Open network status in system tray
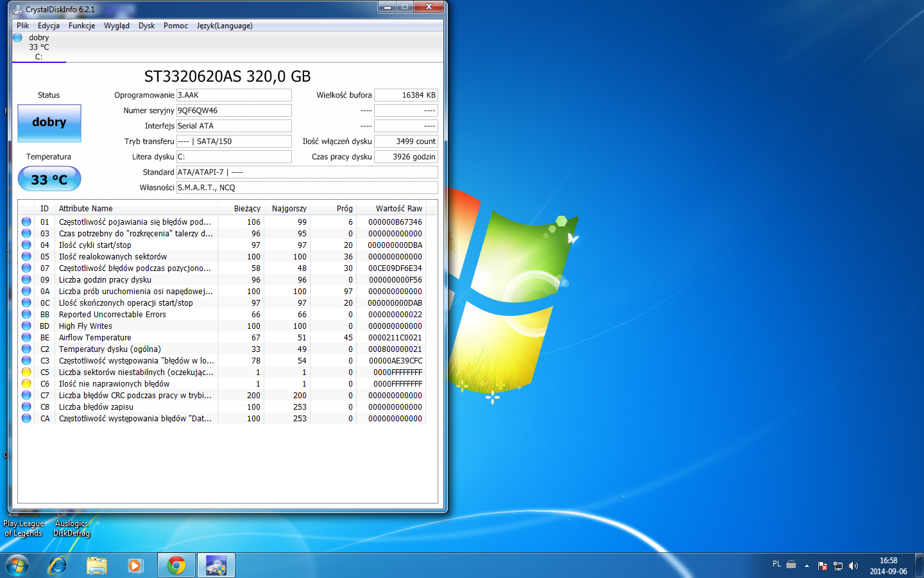 tap(837, 566)
